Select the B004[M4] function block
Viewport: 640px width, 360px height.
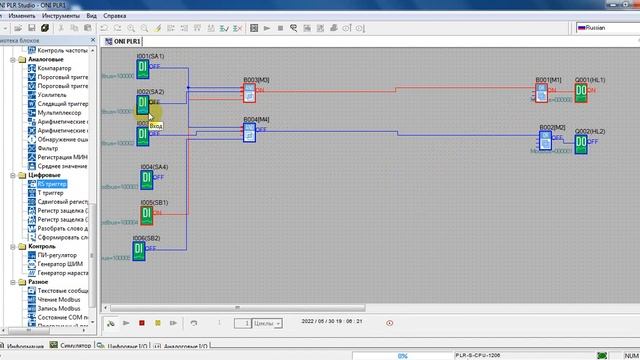click(x=249, y=132)
